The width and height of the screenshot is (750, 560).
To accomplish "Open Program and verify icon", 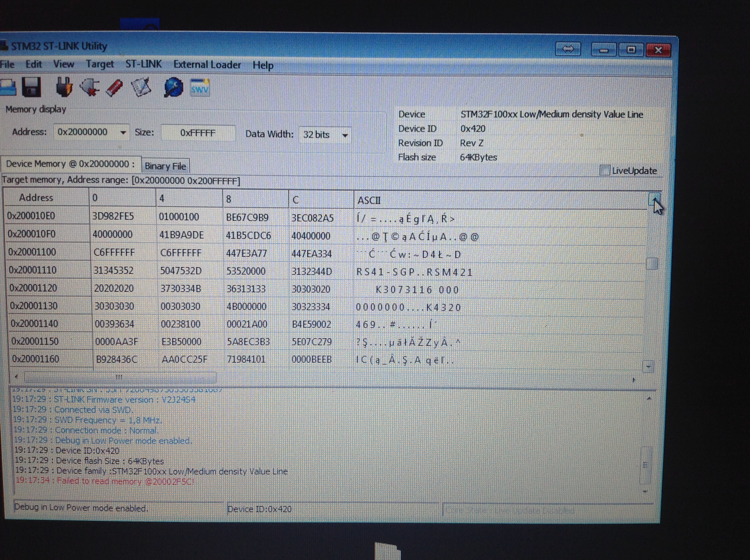I will tap(141, 87).
